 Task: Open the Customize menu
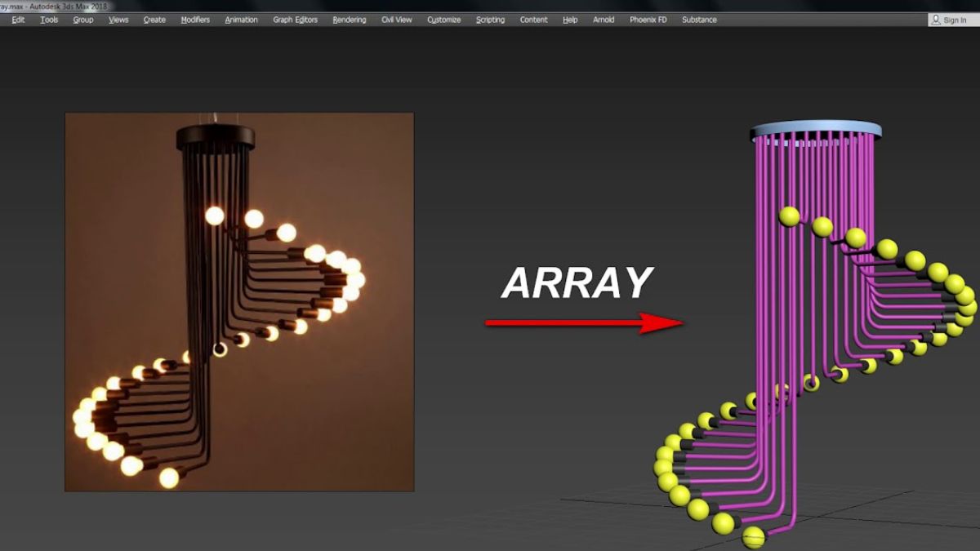443,20
